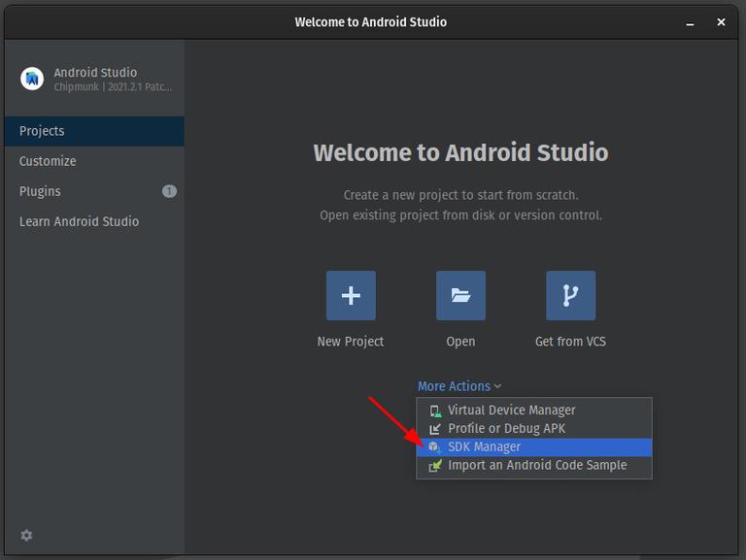This screenshot has width=746, height=560.
Task: Click the Plugins update count badge
Action: pos(169,191)
